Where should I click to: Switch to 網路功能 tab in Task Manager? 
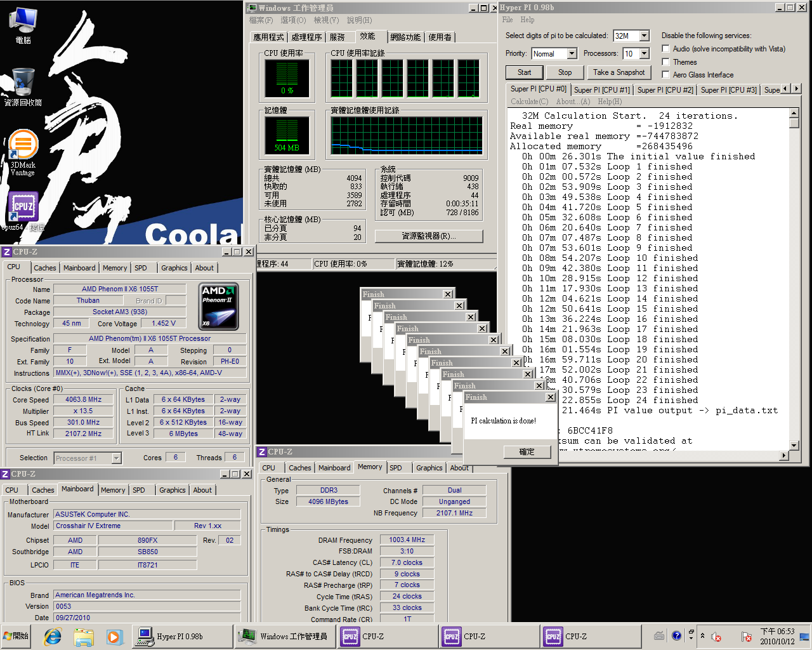point(405,37)
